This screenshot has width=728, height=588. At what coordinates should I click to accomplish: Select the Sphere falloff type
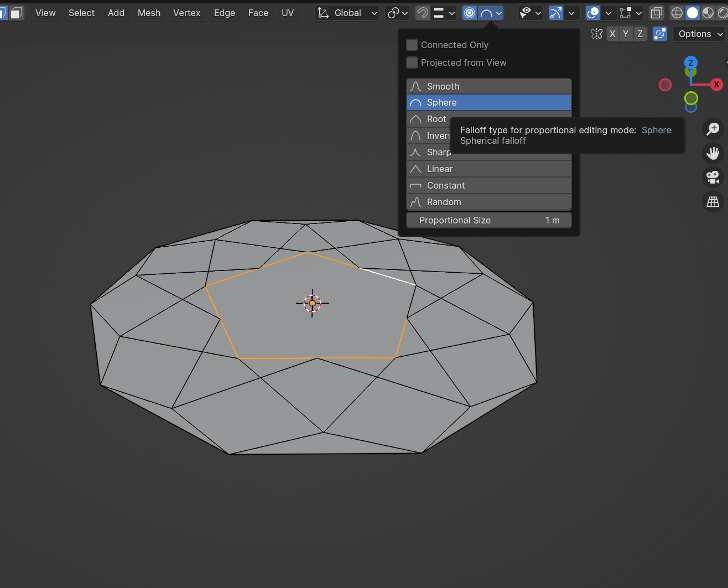489,102
